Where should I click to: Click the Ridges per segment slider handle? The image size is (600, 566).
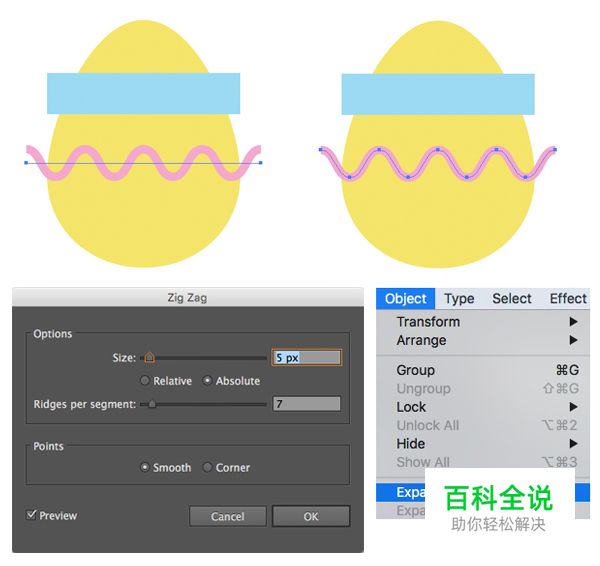tap(152, 404)
